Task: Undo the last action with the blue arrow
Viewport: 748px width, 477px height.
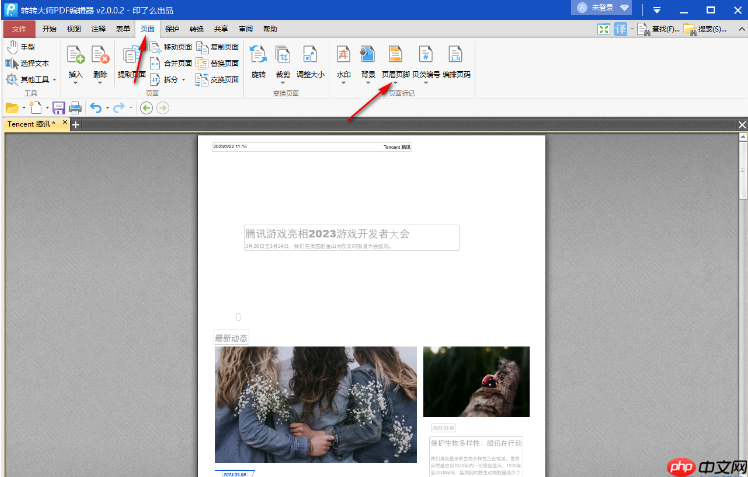Action: tap(96, 108)
